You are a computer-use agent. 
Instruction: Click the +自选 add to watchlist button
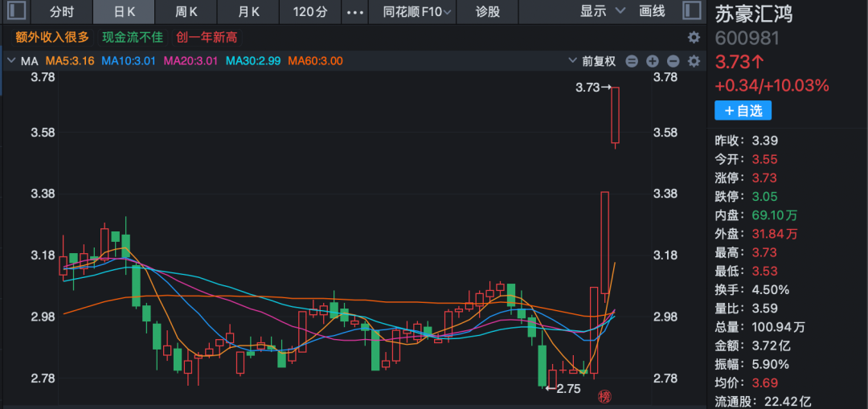[743, 111]
